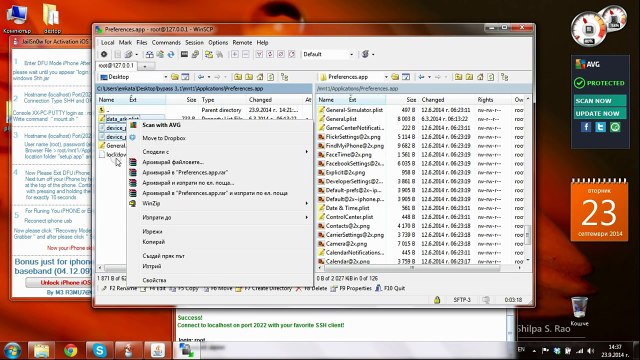Viewport: 640px width, 360px height.
Task: Click UPDATE NOW in AVG widget
Action: pyautogui.click(x=600, y=113)
